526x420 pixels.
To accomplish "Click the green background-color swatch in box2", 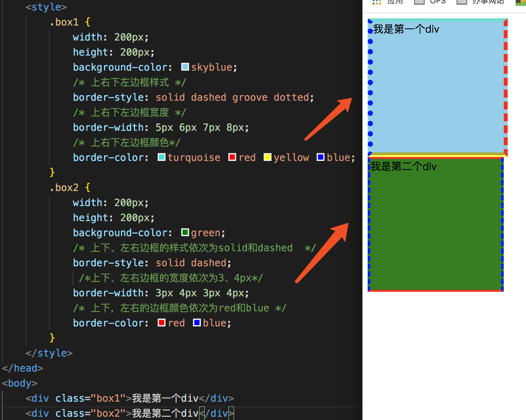I will [x=185, y=232].
